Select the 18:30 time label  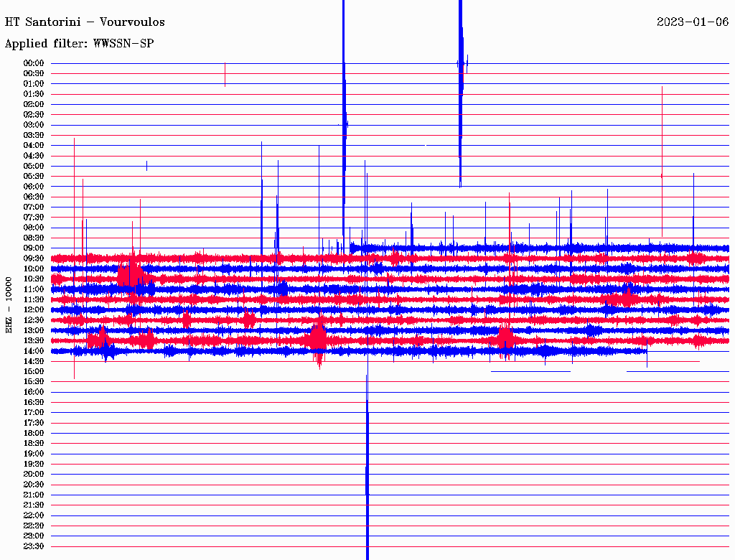(33, 443)
